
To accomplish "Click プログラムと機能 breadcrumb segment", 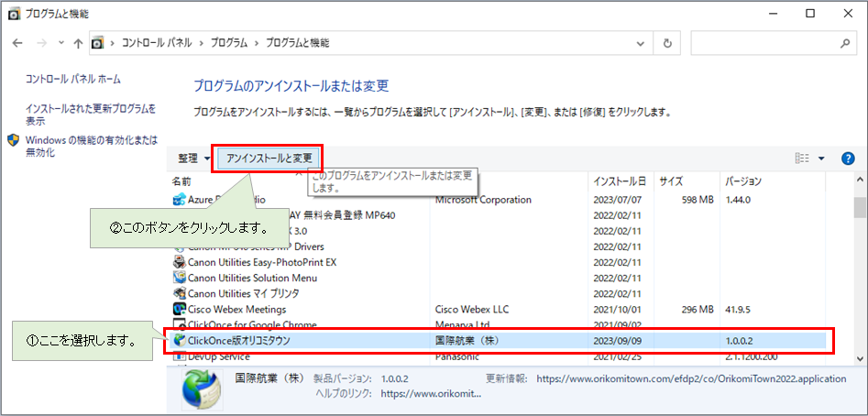I will click(x=298, y=43).
